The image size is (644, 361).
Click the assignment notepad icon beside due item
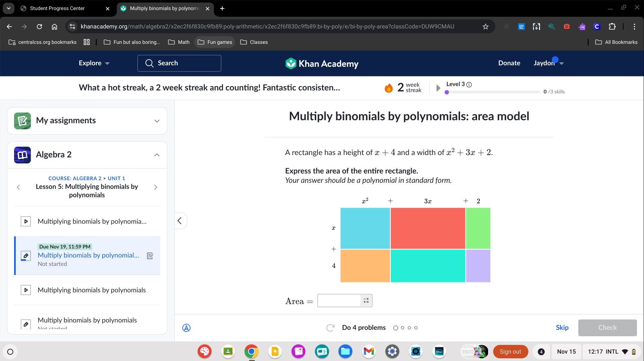(x=150, y=256)
